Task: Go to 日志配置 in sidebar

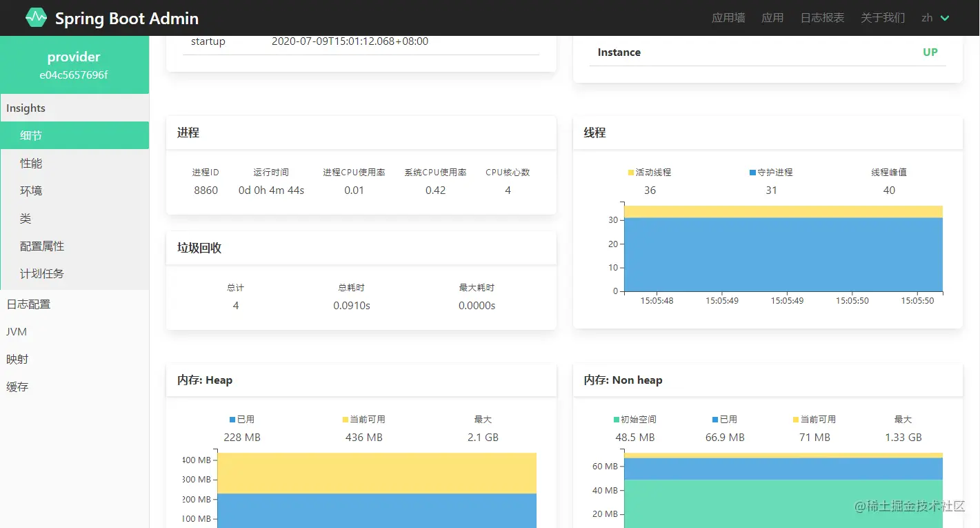Action: point(74,304)
